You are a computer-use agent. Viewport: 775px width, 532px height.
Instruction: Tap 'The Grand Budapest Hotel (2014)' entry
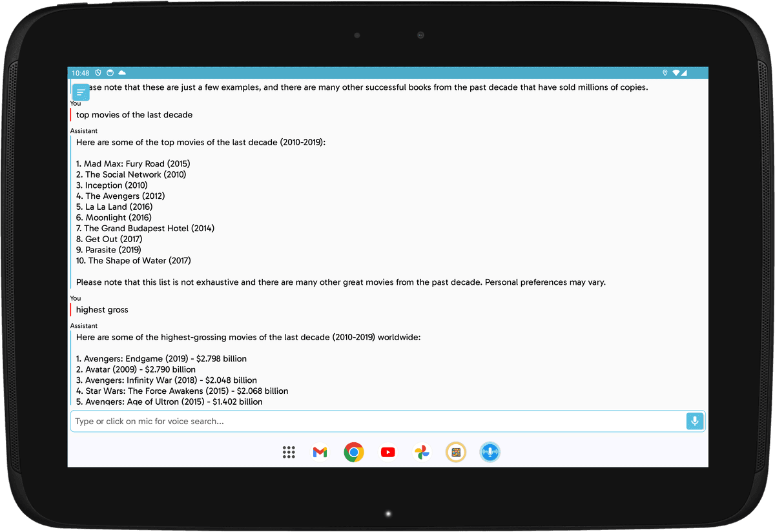coord(145,228)
